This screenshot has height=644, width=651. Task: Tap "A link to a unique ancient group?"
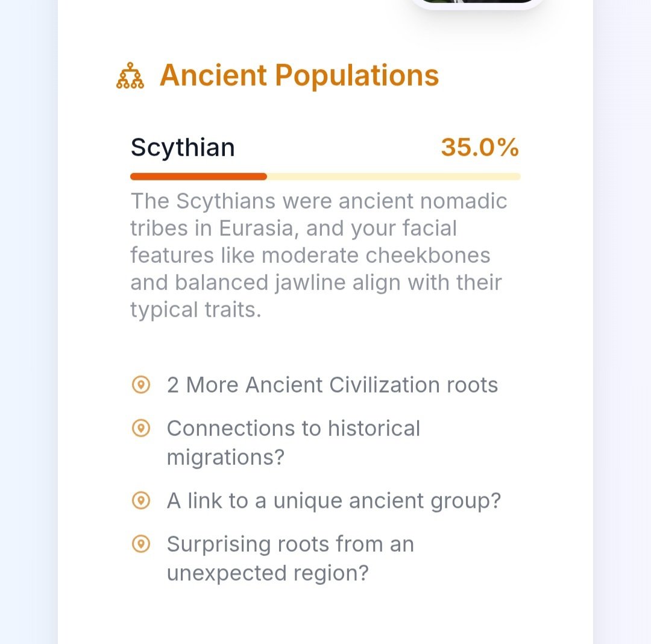(334, 500)
